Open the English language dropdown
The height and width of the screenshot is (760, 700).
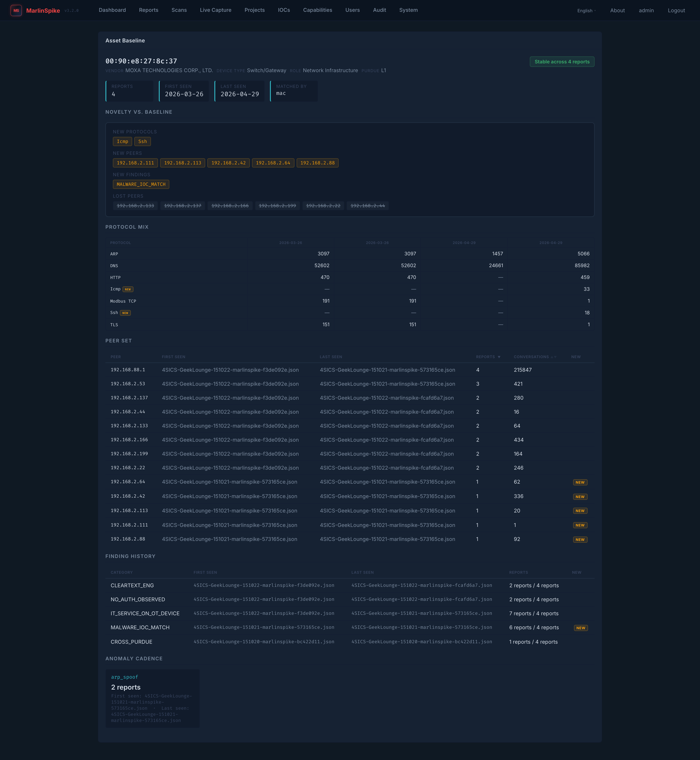[586, 10]
